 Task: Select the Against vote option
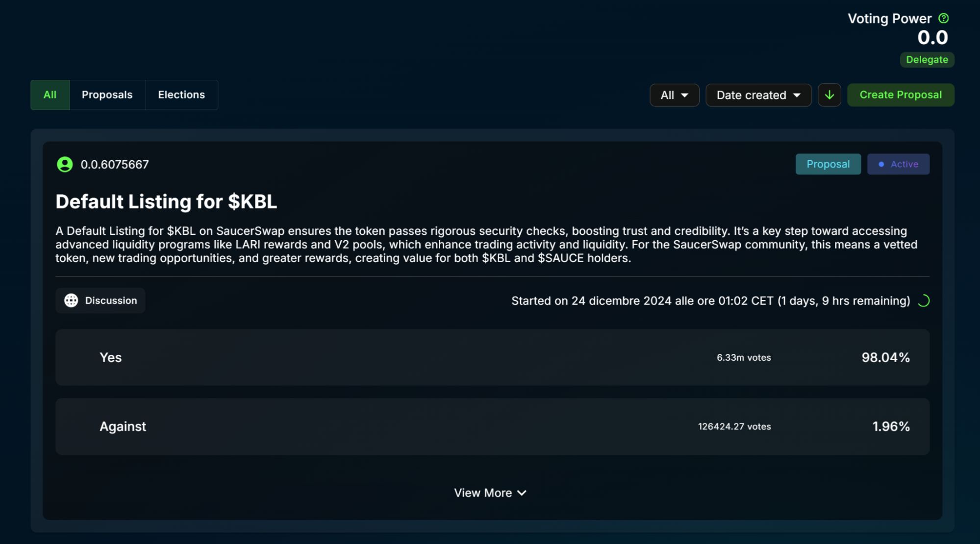[492, 426]
